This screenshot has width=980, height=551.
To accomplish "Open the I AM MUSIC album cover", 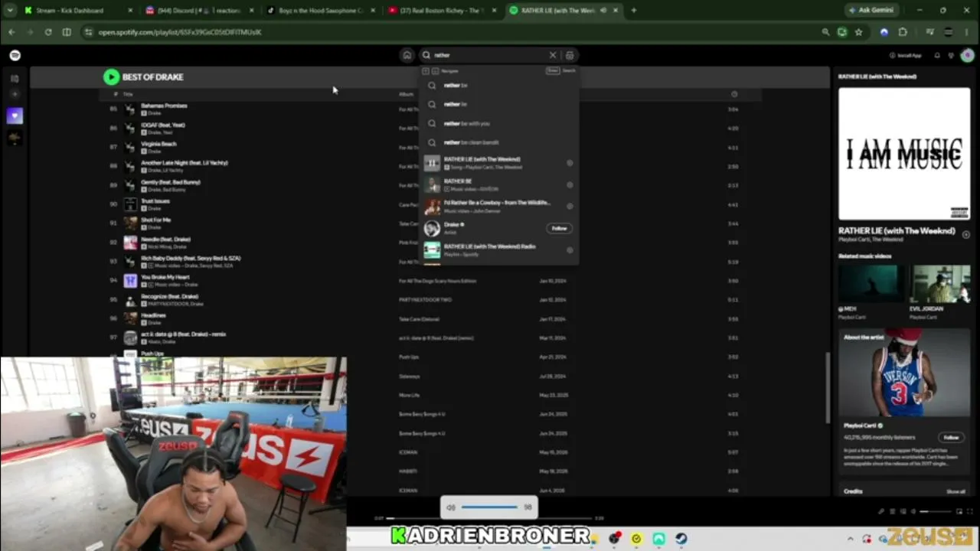I will tap(904, 154).
